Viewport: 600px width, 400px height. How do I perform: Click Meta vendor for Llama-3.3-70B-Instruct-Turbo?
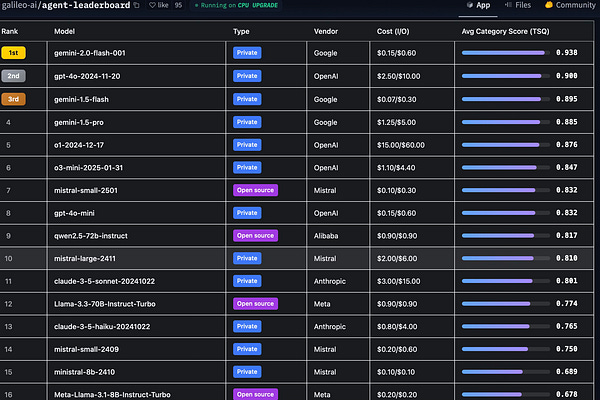[x=322, y=304]
